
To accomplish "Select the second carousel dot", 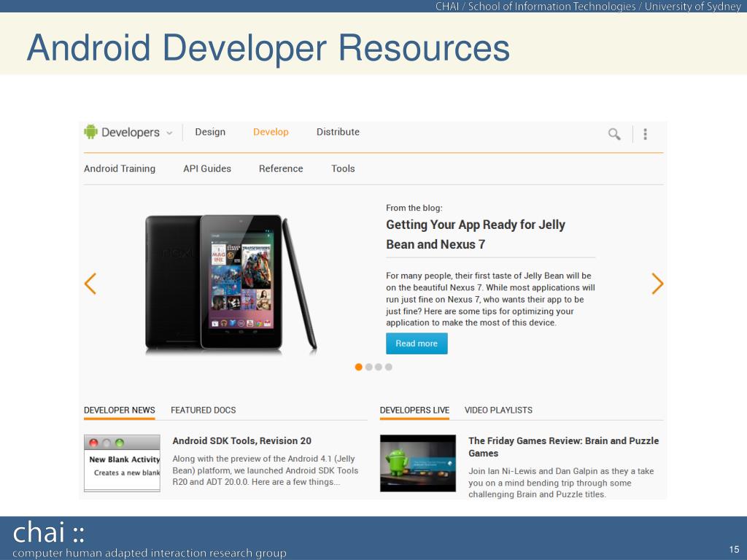I will (368, 367).
